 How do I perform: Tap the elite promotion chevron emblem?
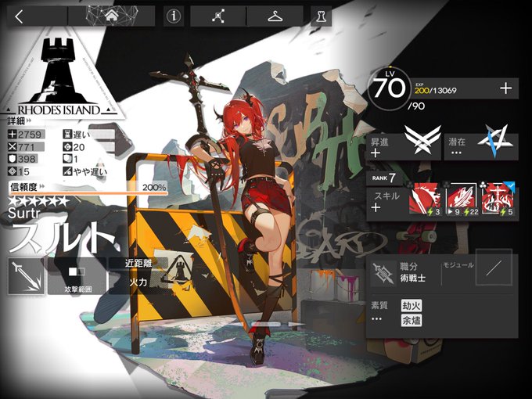(x=423, y=139)
